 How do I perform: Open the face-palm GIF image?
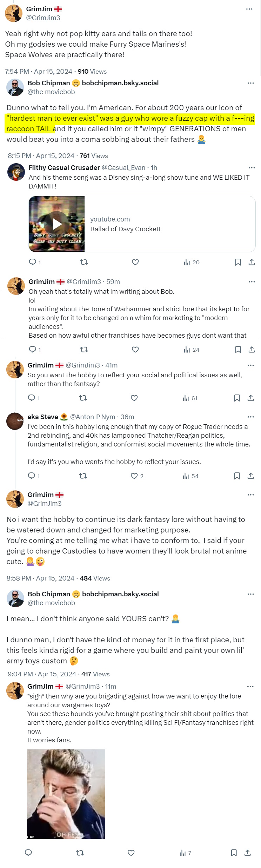click(x=66, y=794)
